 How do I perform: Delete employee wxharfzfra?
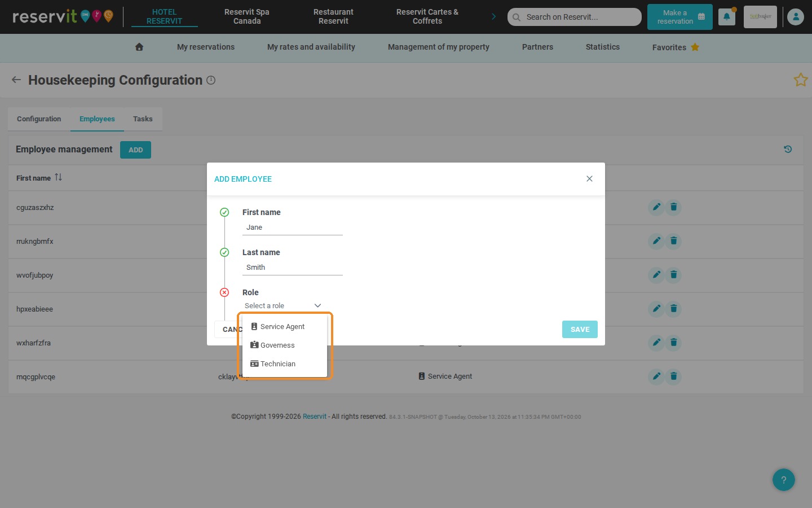click(x=673, y=343)
